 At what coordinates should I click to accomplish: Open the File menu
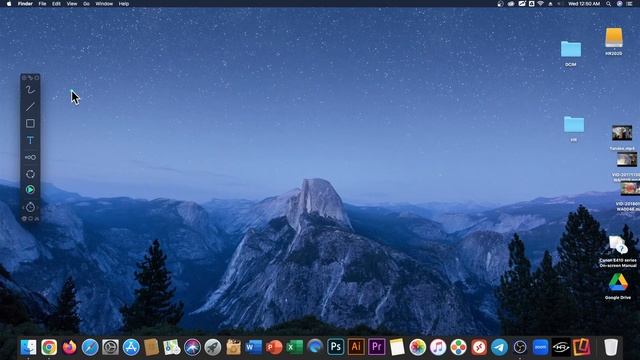(x=42, y=4)
